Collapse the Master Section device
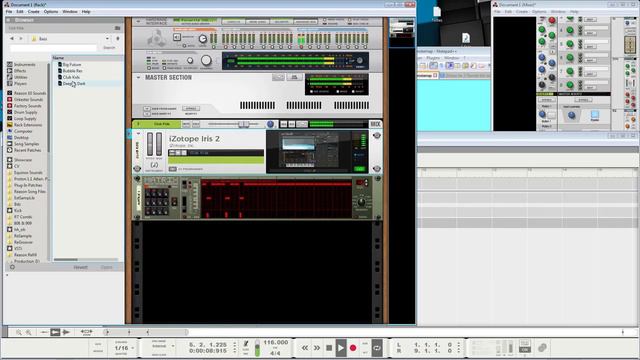This screenshot has width=640, height=360. click(138, 77)
